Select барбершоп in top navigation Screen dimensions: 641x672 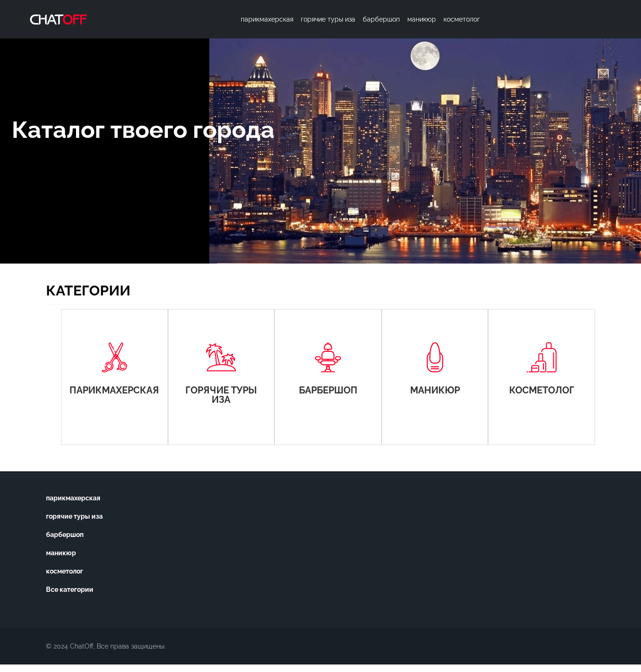pyautogui.click(x=381, y=19)
